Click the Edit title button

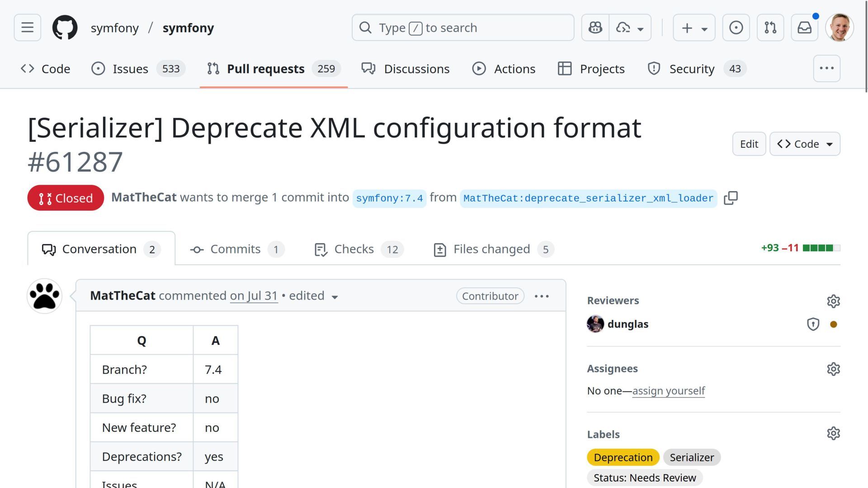coord(749,144)
